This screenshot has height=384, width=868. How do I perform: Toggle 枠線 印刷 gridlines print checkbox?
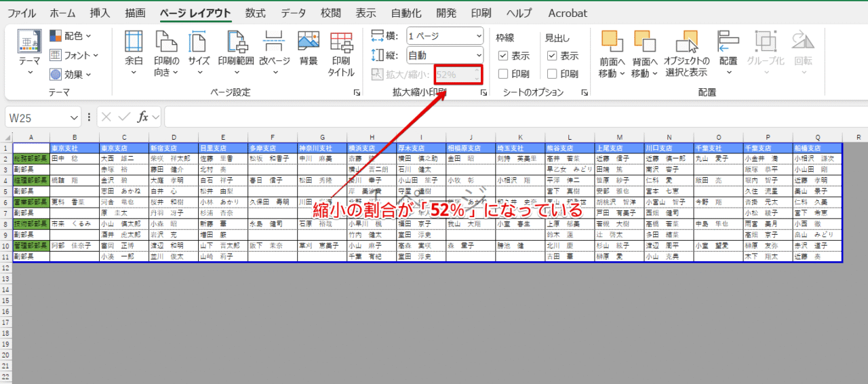point(503,73)
